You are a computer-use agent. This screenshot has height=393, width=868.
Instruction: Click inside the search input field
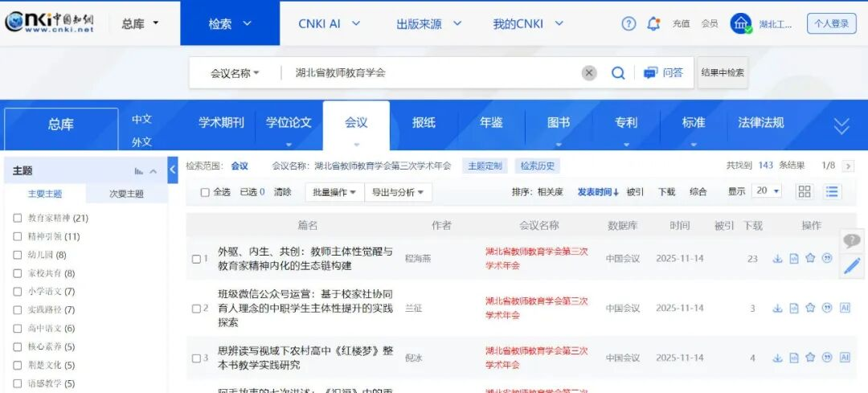pos(432,72)
